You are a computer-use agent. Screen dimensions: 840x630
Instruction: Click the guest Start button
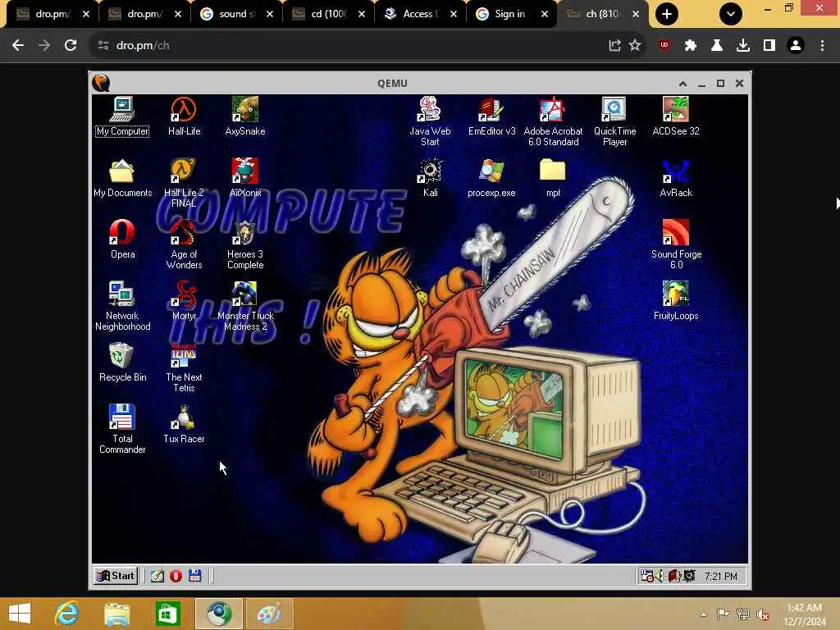click(x=115, y=576)
